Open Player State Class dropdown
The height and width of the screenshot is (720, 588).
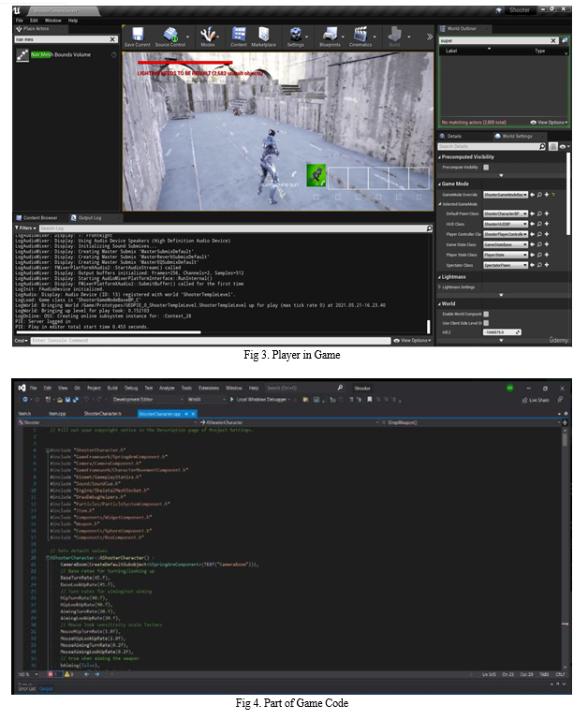coord(506,255)
